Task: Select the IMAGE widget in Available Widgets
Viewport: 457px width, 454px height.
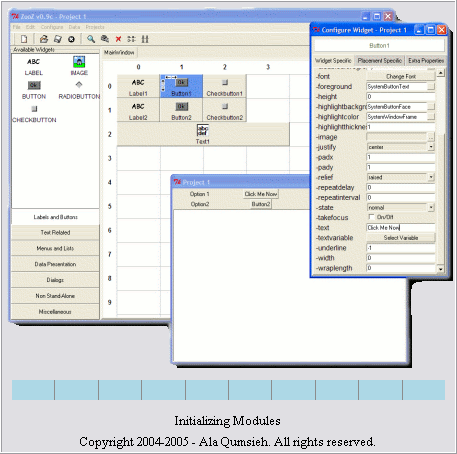Action: [79, 66]
